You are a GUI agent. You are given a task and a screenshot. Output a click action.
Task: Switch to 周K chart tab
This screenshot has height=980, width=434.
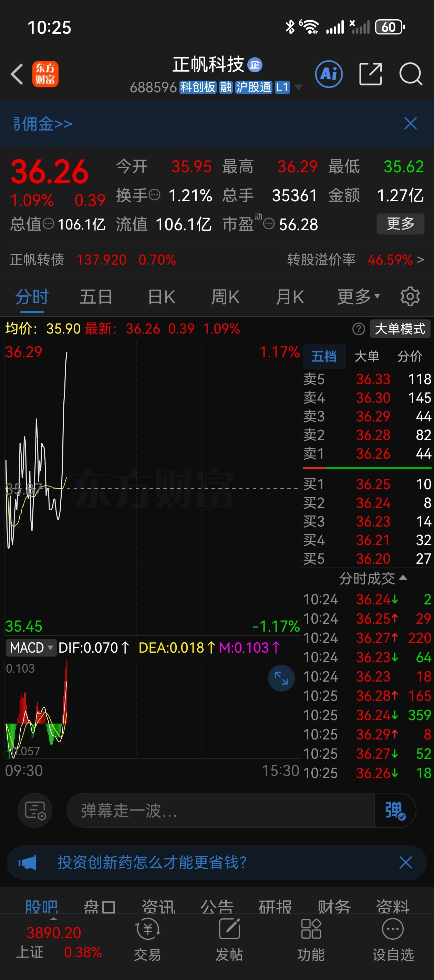point(226,296)
